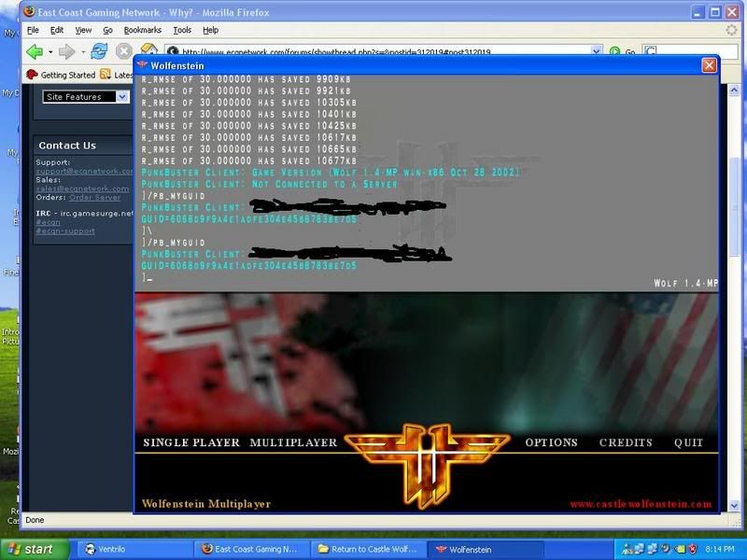The image size is (747, 560).
Task: Open the Bookmarks menu in Firefox
Action: pyautogui.click(x=143, y=30)
